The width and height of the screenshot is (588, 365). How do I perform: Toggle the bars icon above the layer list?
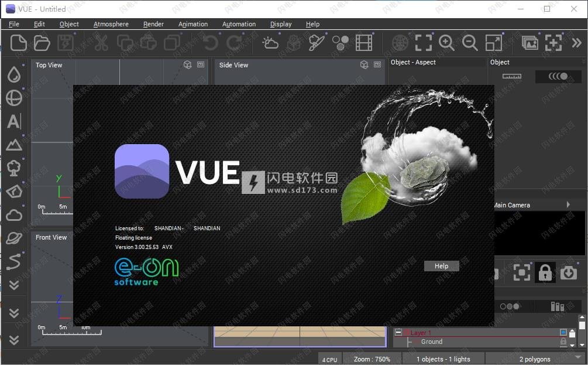pyautogui.click(x=557, y=306)
